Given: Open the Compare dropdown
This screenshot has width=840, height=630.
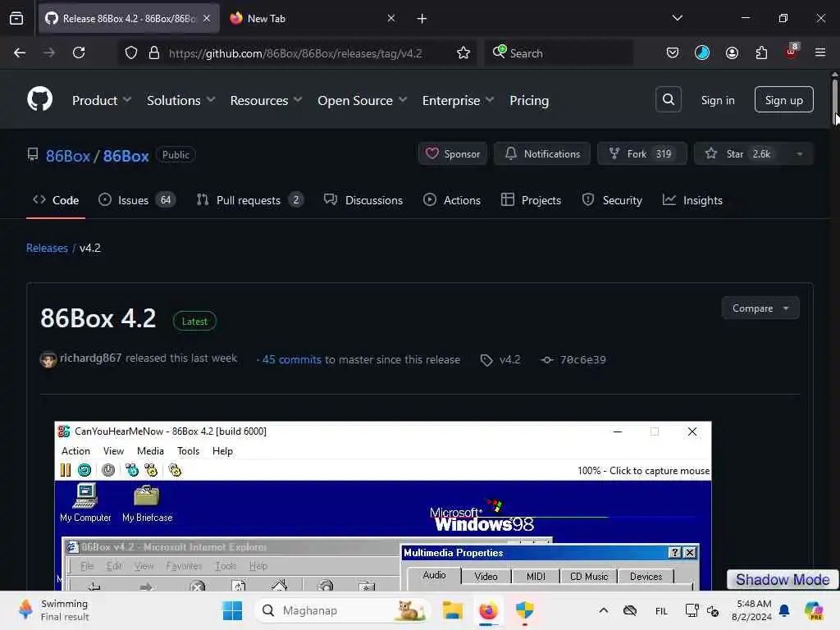Looking at the screenshot, I should (760, 308).
